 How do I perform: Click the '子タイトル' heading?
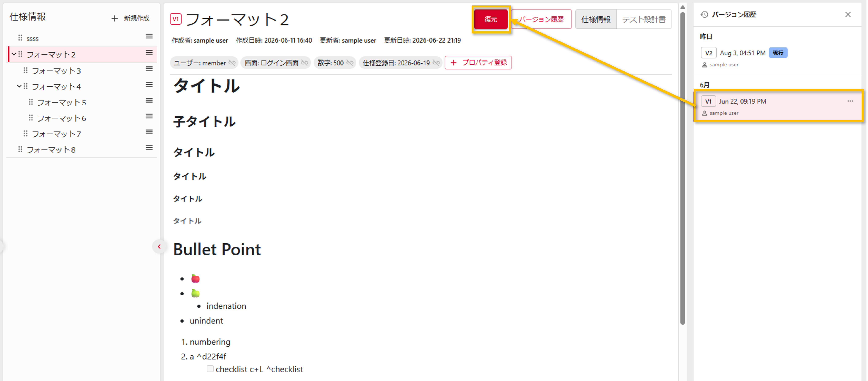click(204, 121)
